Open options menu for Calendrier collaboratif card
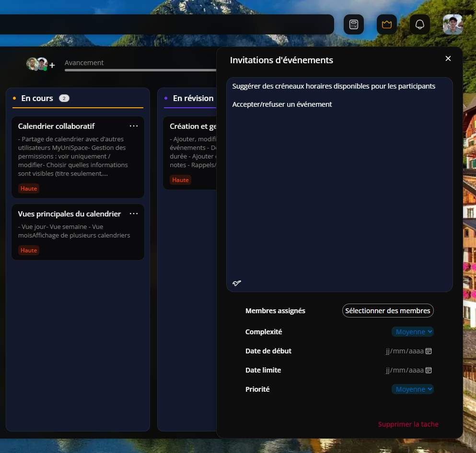The image size is (476, 453). (134, 126)
